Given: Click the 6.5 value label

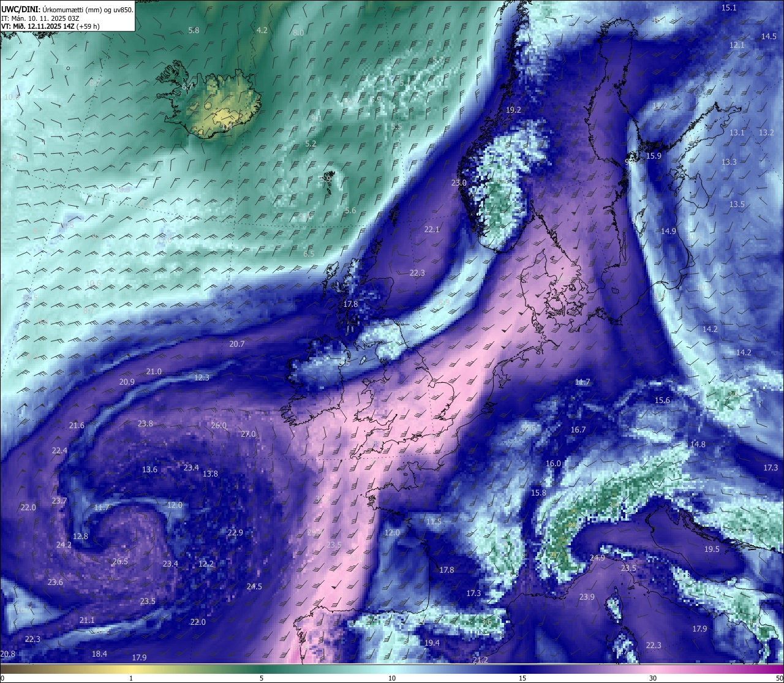Looking at the screenshot, I should [x=309, y=253].
